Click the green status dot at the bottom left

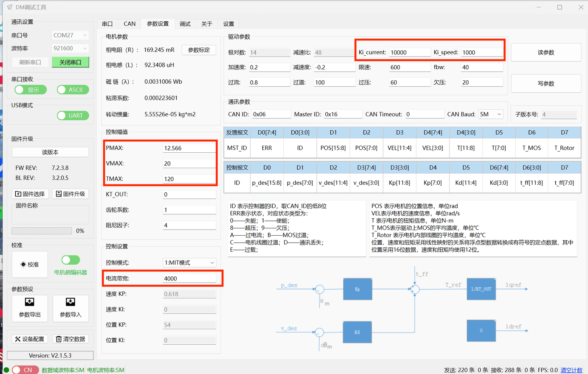pyautogui.click(x=6, y=370)
